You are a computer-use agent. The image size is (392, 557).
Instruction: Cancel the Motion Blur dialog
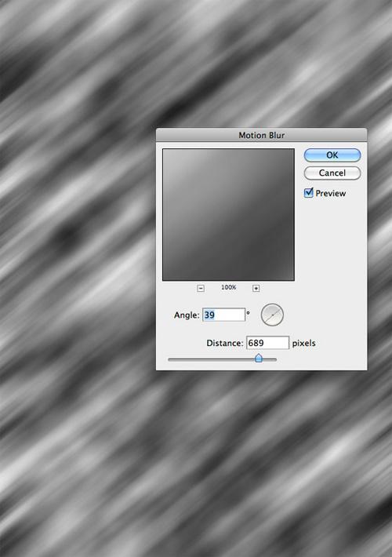coord(332,173)
